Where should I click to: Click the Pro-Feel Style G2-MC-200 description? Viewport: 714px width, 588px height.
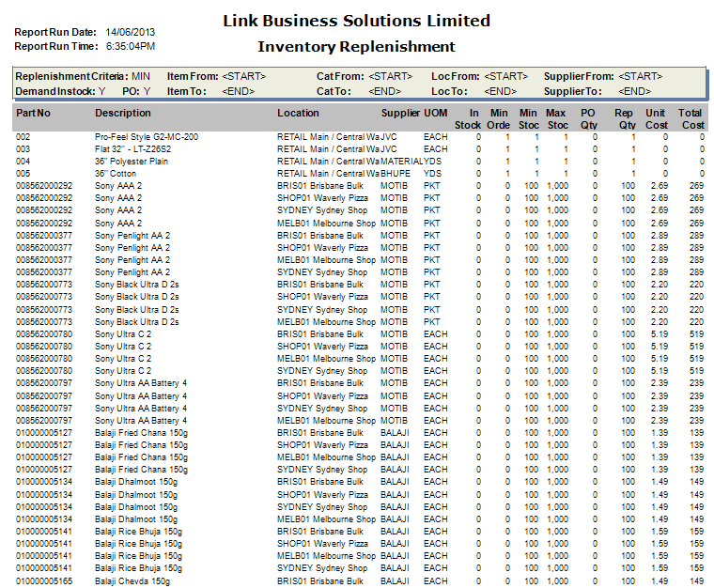pos(146,137)
